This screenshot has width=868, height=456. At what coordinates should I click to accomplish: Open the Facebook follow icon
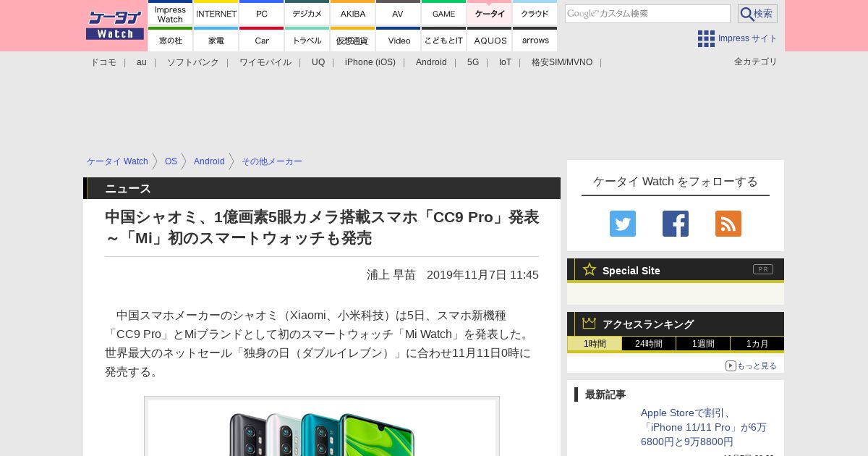pyautogui.click(x=676, y=224)
